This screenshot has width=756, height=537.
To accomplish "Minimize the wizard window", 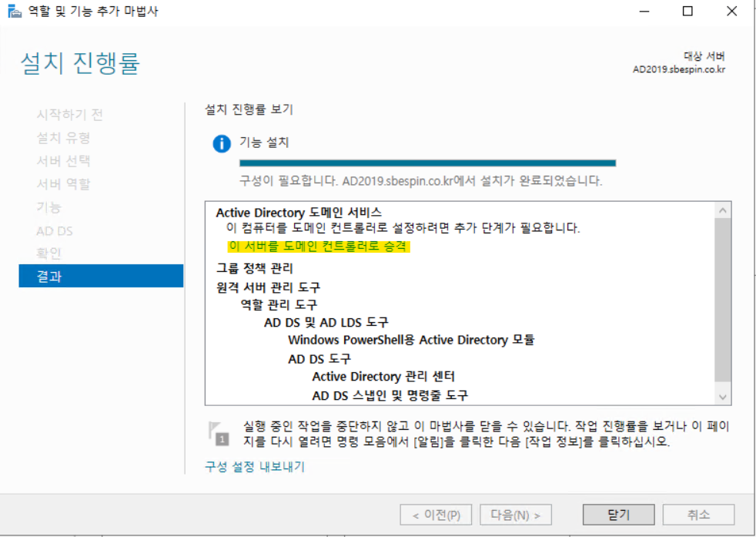I will 644,11.
